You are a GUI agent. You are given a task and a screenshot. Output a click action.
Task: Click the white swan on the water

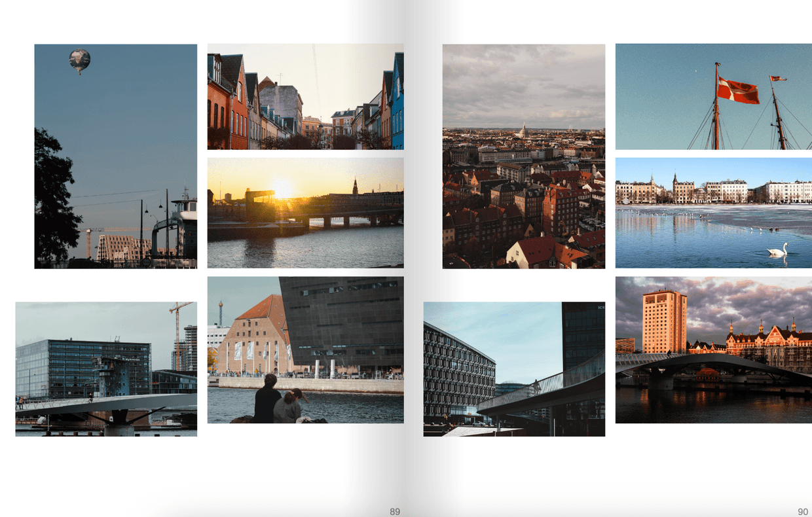(777, 249)
